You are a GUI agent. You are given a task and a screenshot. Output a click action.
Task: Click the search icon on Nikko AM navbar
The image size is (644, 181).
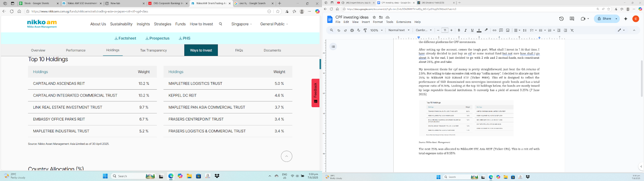[x=220, y=24]
